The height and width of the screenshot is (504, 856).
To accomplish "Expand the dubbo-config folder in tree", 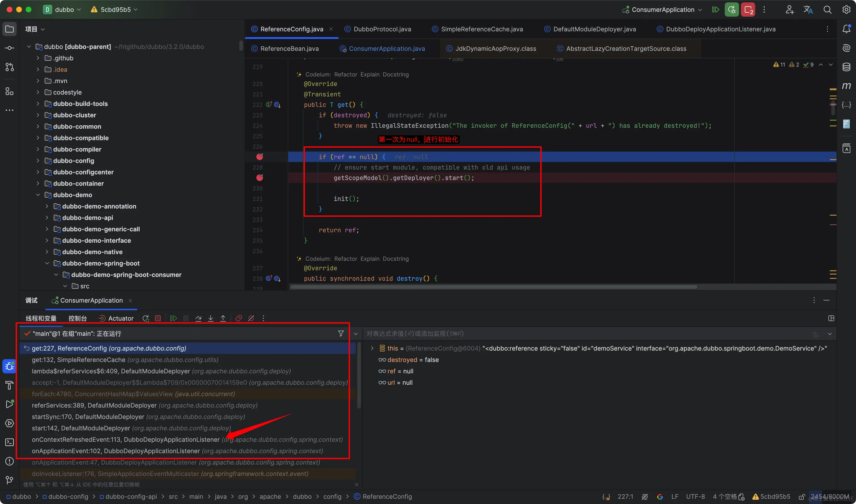I will (38, 161).
